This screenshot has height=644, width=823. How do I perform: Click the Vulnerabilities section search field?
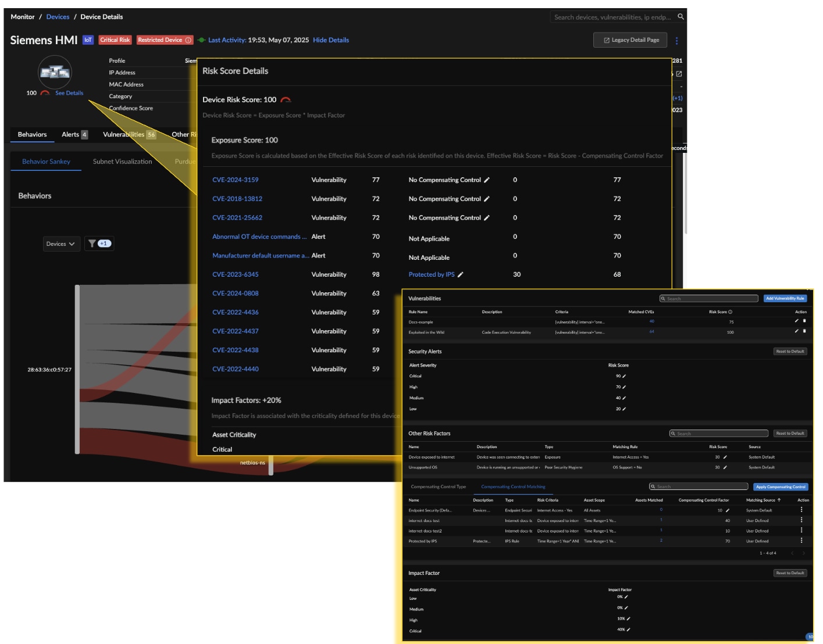tap(708, 298)
